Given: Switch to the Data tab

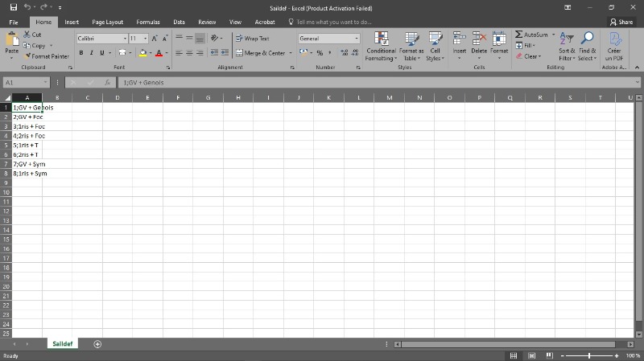Looking at the screenshot, I should click(x=179, y=23).
